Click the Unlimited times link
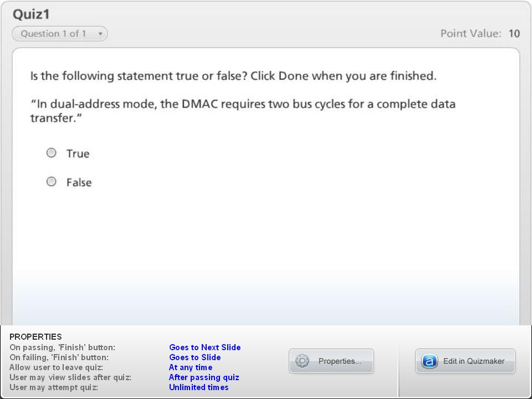This screenshot has height=399, width=532. (x=198, y=387)
